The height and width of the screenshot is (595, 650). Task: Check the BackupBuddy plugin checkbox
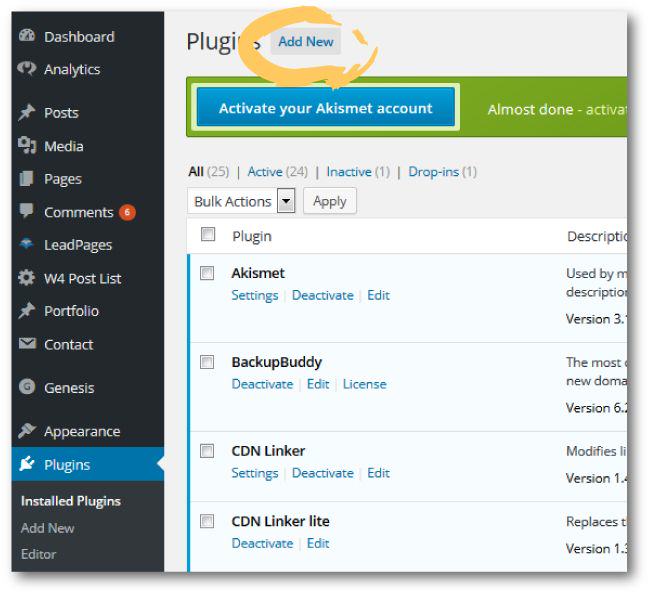click(x=207, y=362)
